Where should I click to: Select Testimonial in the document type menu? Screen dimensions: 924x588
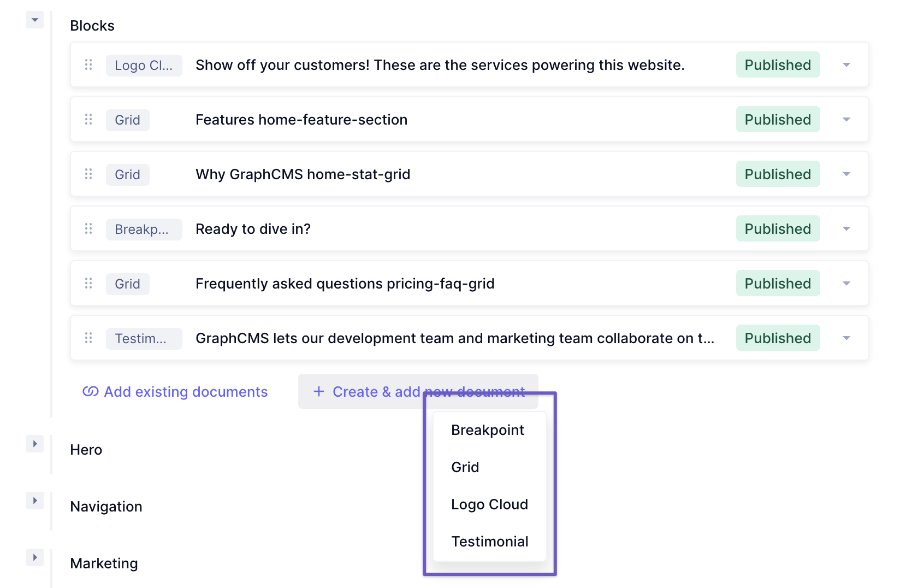489,542
